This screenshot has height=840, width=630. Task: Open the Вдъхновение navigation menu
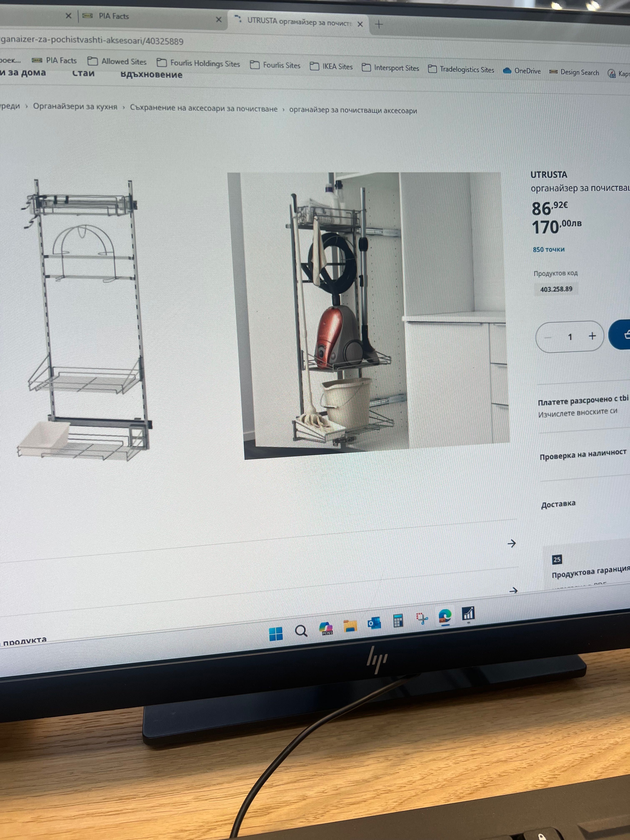click(x=151, y=74)
